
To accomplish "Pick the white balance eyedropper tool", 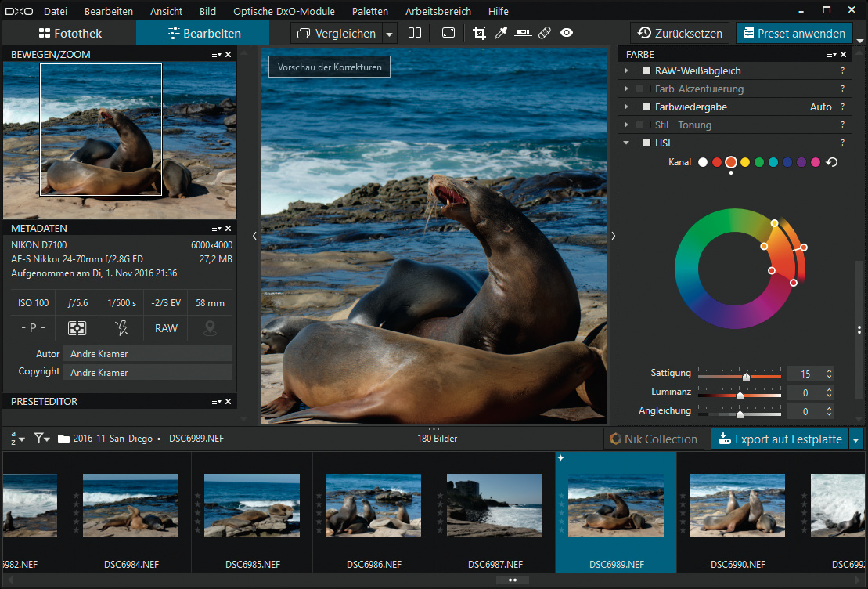I will (502, 33).
